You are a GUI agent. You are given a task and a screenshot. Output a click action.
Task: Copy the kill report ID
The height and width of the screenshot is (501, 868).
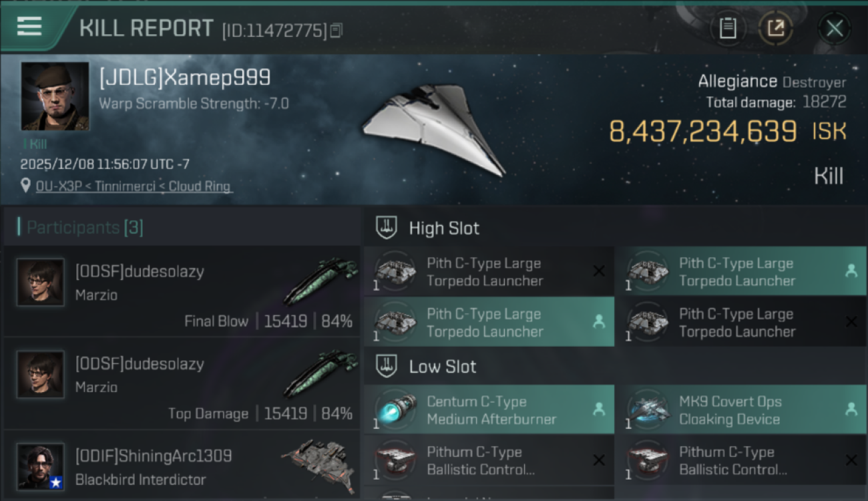point(336,31)
